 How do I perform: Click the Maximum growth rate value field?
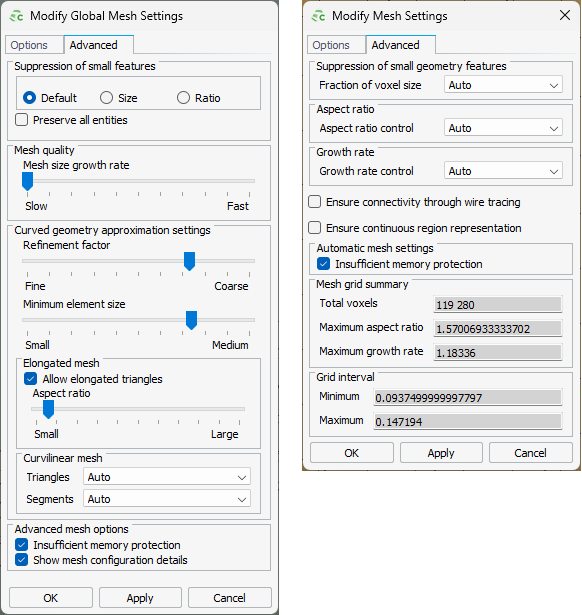[x=498, y=352]
